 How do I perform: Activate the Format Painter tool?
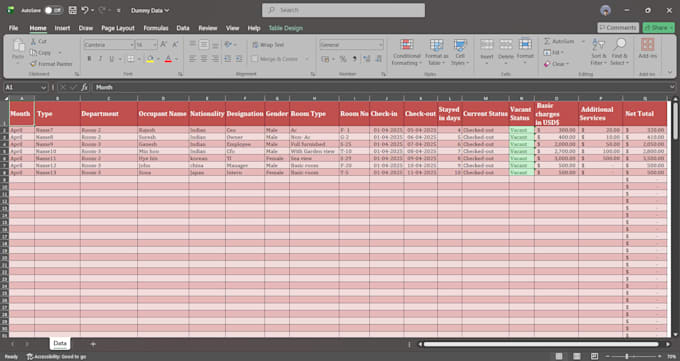(51, 64)
